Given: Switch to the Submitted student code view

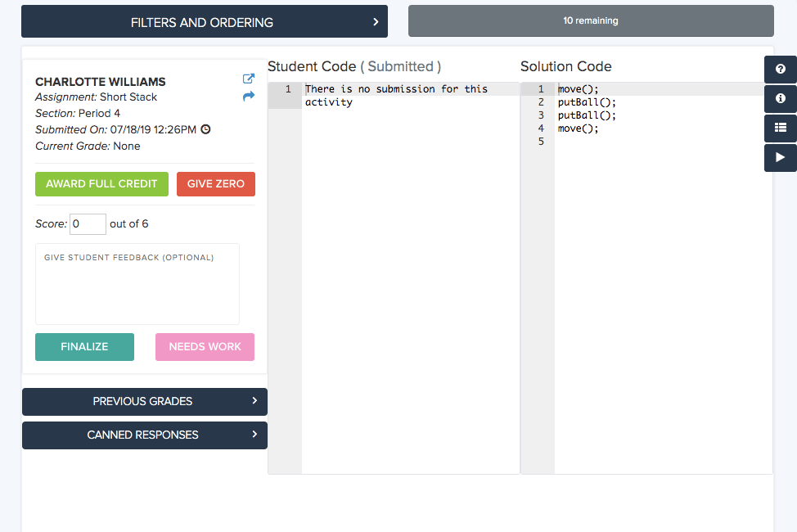Looking at the screenshot, I should 400,66.
